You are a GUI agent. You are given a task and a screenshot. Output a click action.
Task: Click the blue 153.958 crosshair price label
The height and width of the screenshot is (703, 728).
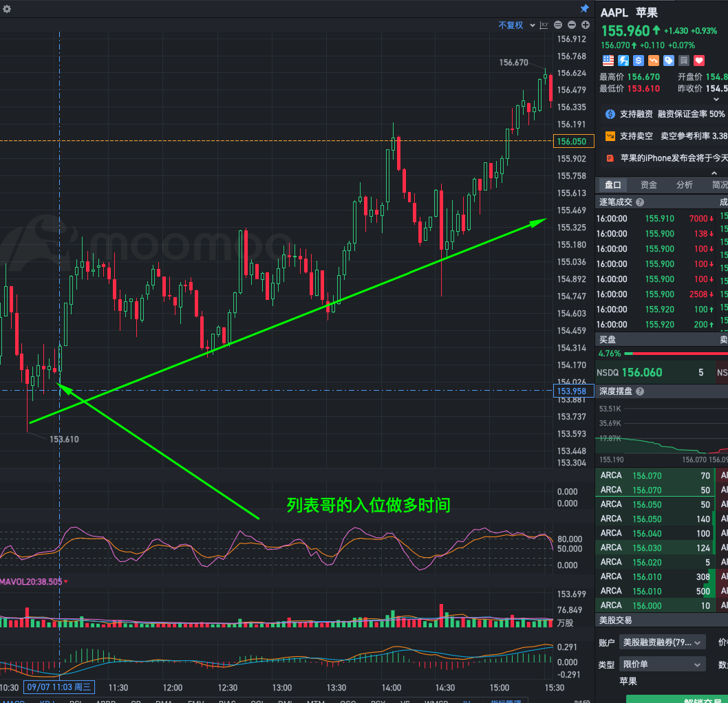pos(574,391)
